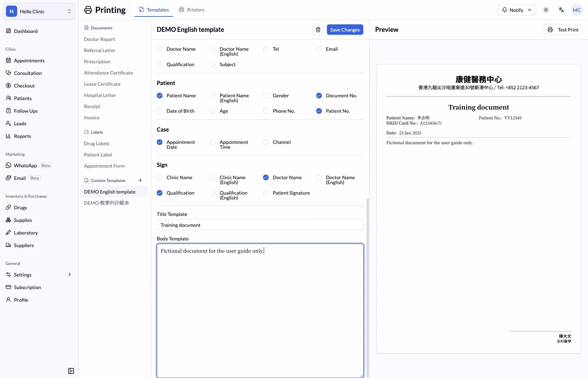Viewport: 588px width, 378px height.
Task: Click the Appointments calendar icon
Action: click(8, 60)
